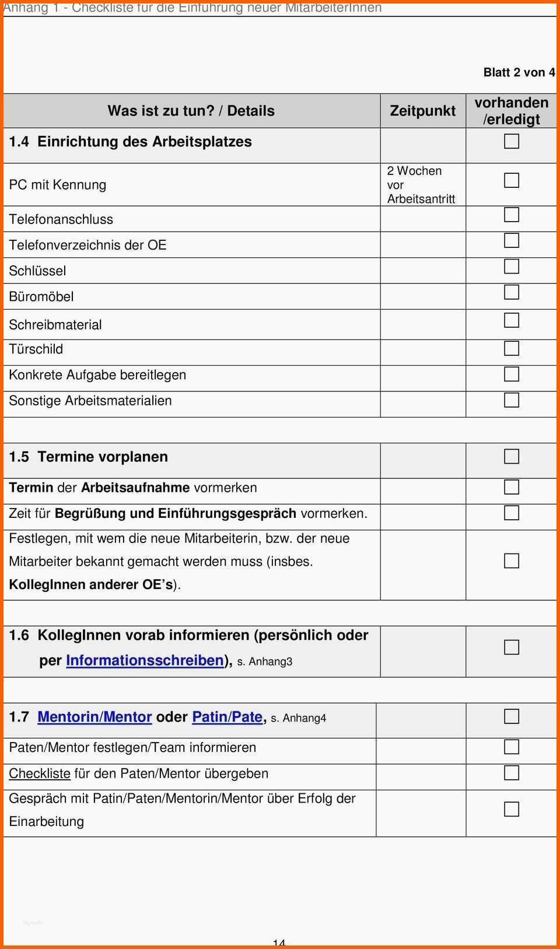Check Konkrete Aufgabe bereitlegen box
The image size is (560, 949).
[x=512, y=374]
